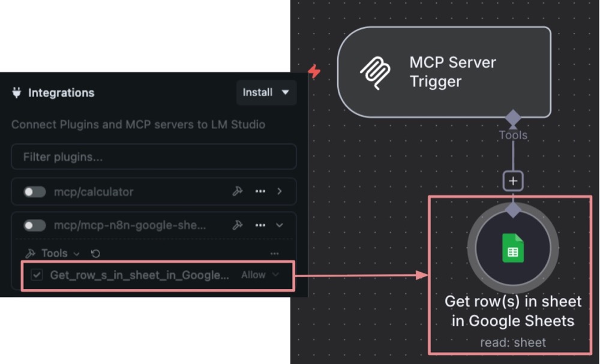The height and width of the screenshot is (364, 600).
Task: Open the three-dot menu for mcp/mcp-n8n-google-sheets
Action: [260, 225]
